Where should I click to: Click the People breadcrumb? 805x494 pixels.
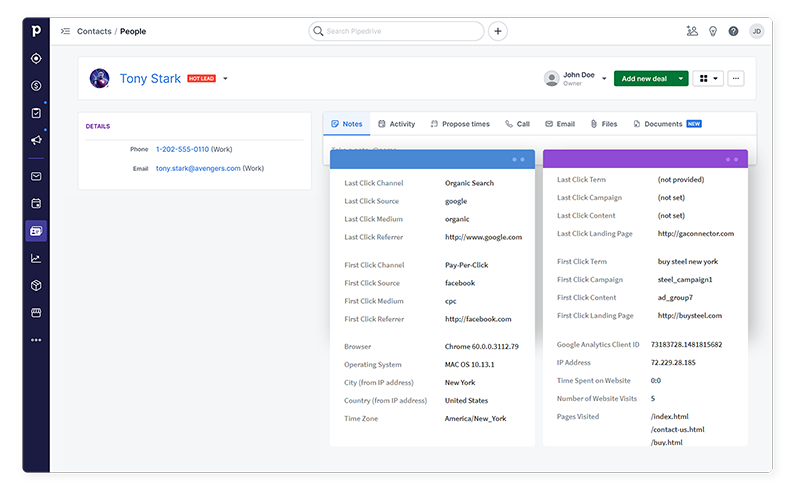point(133,31)
